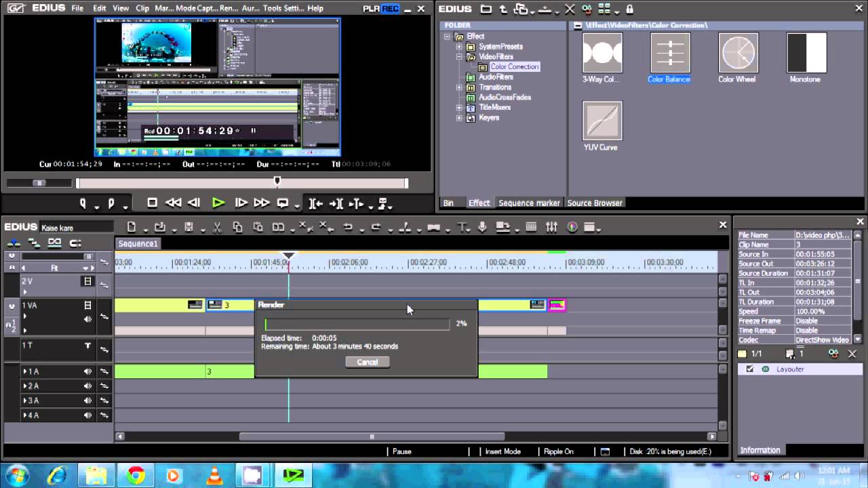Collapse the VideoFilters folder
The height and width of the screenshot is (488, 868).
459,57
